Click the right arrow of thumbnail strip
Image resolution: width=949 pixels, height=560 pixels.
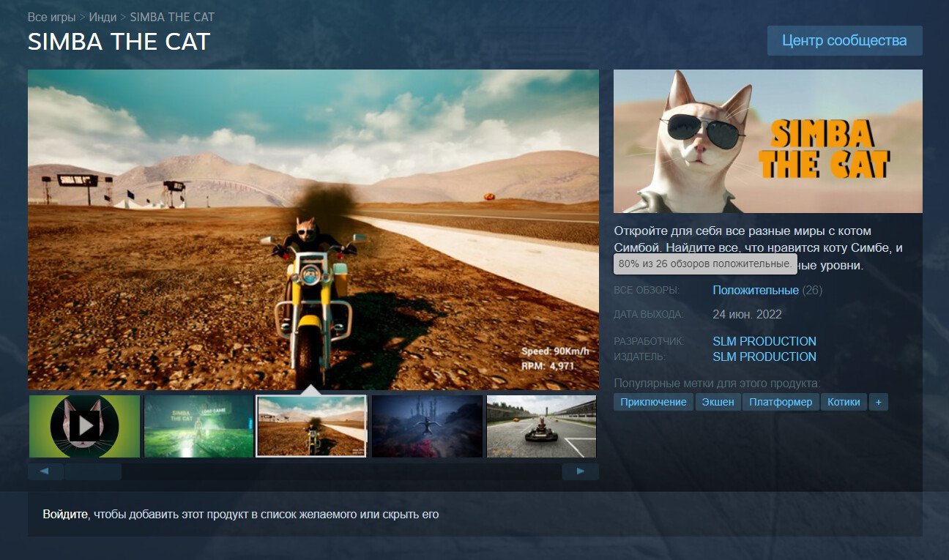click(581, 471)
